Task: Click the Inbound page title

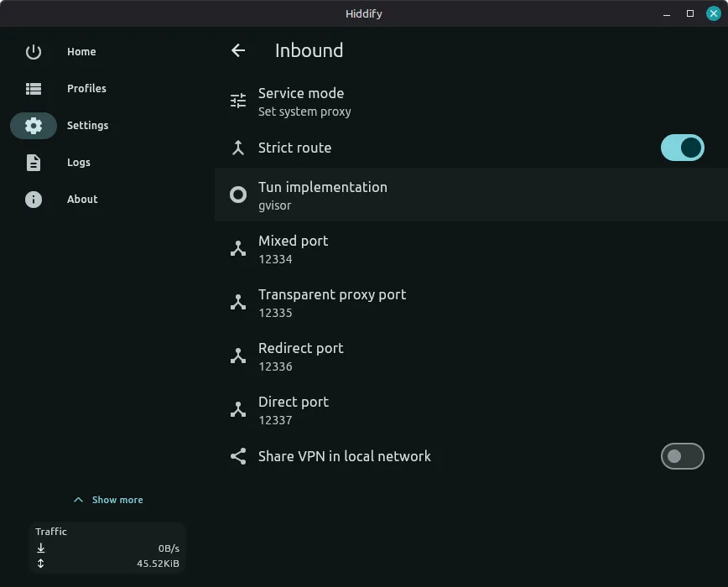Action: 309,50
